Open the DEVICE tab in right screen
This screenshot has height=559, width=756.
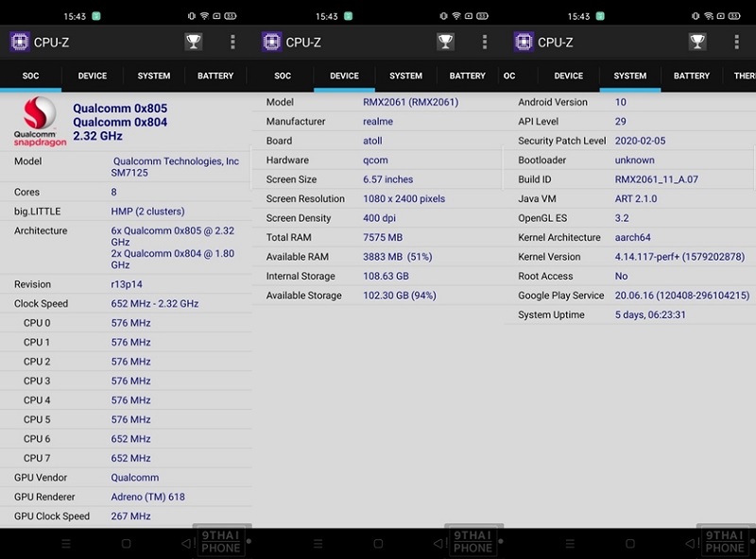coord(569,76)
